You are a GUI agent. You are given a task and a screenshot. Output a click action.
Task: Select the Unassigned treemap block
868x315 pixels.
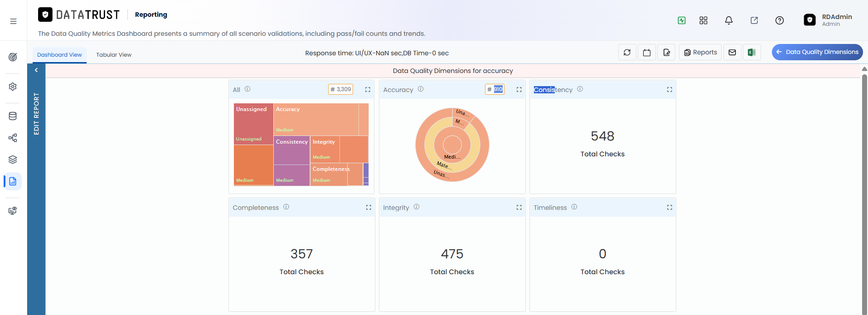click(253, 124)
